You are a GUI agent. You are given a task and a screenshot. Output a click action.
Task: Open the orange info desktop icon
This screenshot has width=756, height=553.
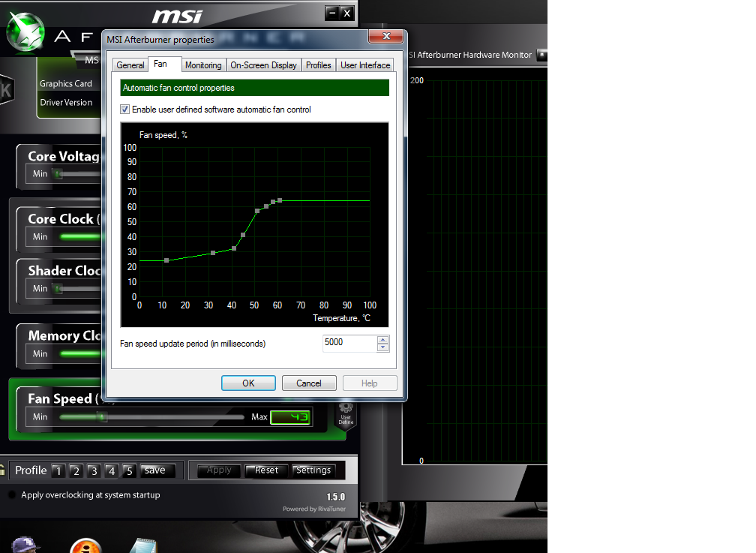click(x=85, y=545)
